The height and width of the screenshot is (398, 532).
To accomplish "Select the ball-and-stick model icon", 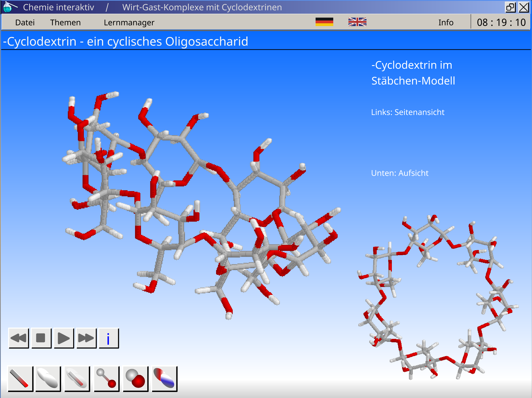I will 106,379.
